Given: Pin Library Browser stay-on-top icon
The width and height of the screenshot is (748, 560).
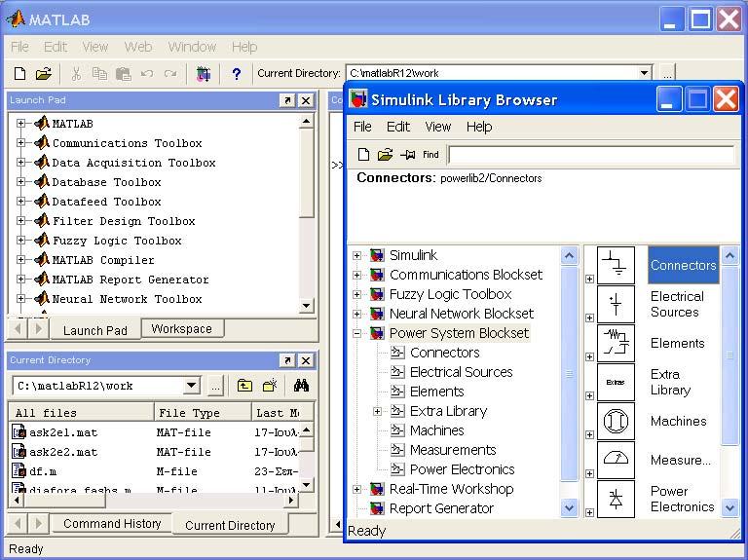Looking at the screenshot, I should pyautogui.click(x=407, y=155).
